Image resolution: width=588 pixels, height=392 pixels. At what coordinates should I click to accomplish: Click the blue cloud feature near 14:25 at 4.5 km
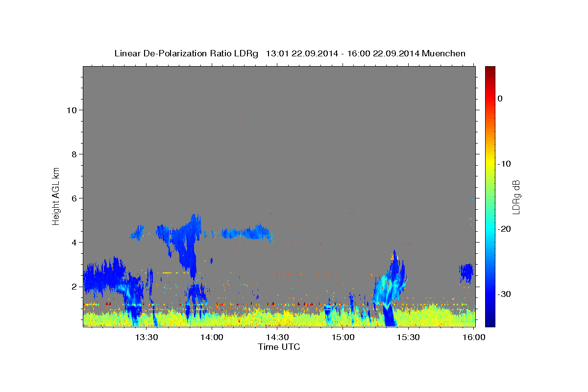(247, 232)
